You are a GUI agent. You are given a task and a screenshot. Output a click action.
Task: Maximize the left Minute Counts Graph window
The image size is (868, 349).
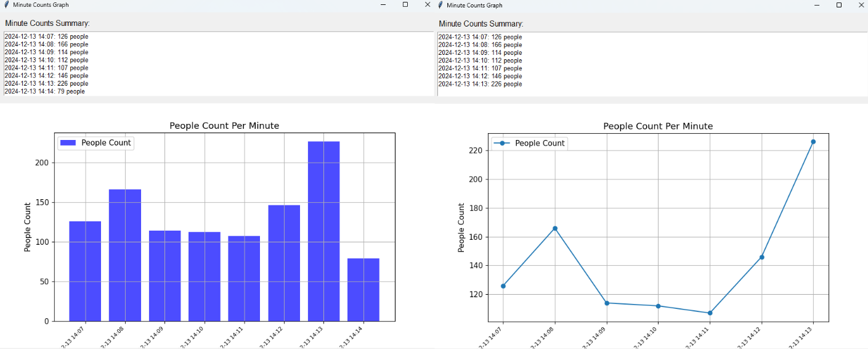(x=405, y=5)
